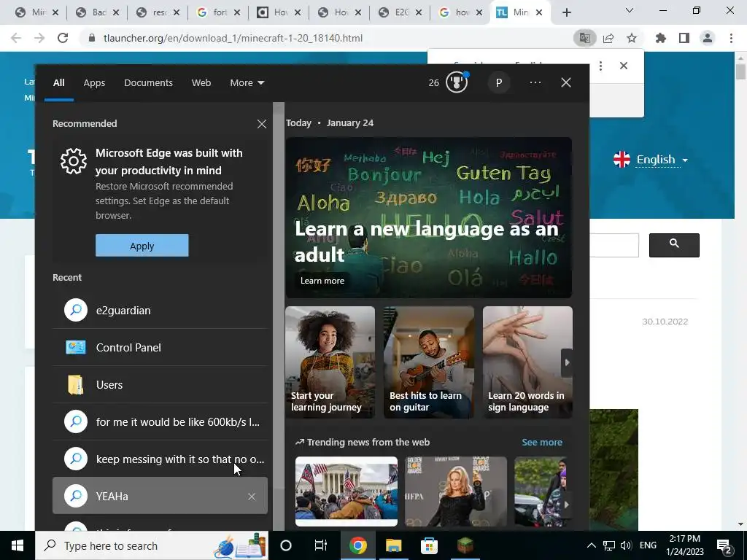
Task: Open clock showing 2:17 PM
Action: pyautogui.click(x=684, y=545)
